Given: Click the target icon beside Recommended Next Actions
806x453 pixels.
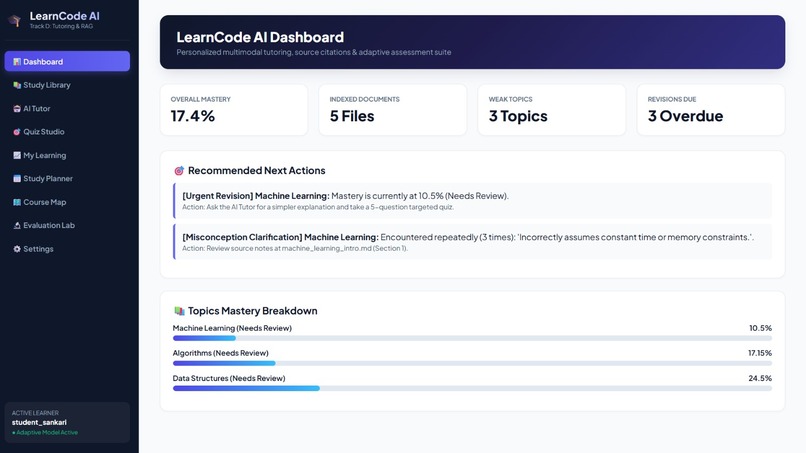Looking at the screenshot, I should [x=179, y=171].
